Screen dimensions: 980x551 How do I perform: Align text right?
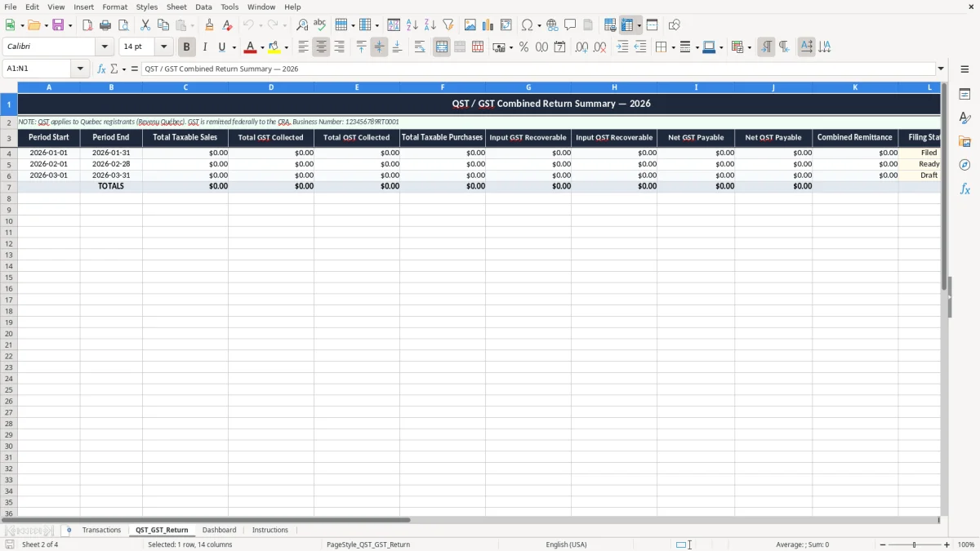coord(340,47)
